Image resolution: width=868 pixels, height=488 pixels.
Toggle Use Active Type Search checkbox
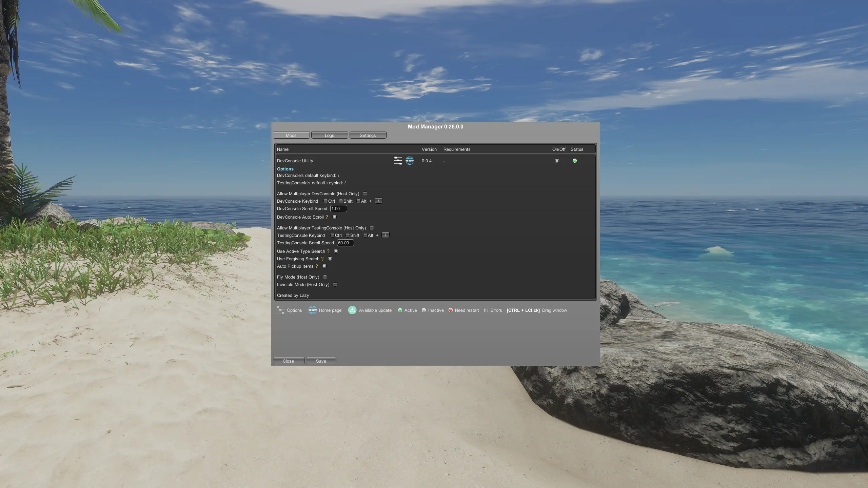click(336, 251)
